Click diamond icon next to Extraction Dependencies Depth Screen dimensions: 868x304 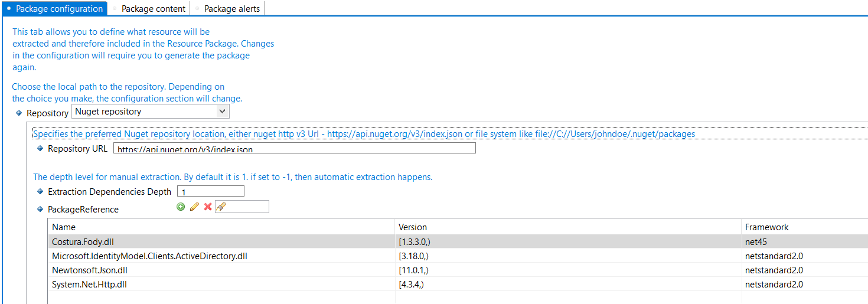pos(41,191)
